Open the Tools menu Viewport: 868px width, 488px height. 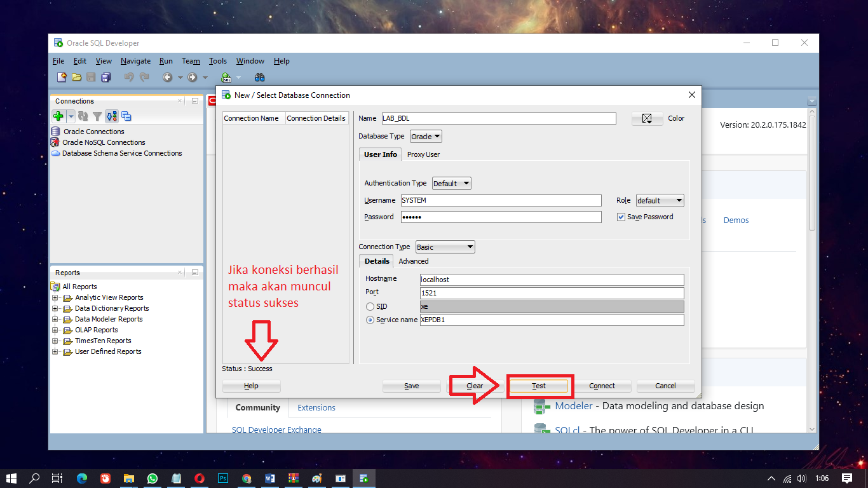218,61
